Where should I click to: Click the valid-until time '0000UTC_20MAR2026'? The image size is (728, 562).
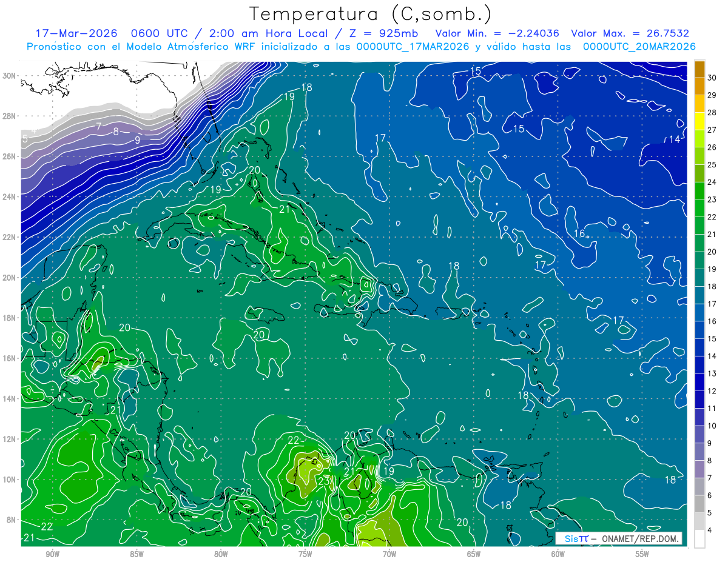tap(639, 47)
